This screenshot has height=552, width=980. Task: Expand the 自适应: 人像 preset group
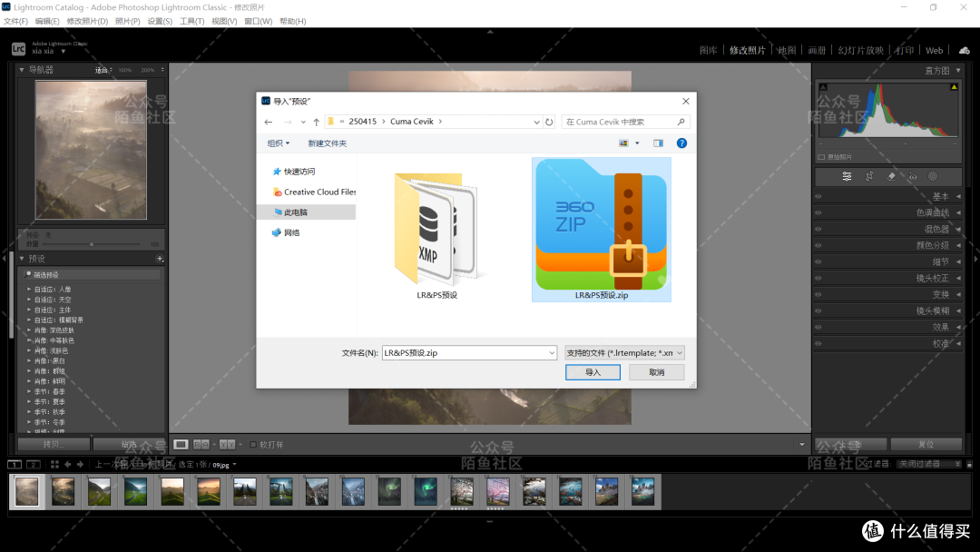[29, 290]
